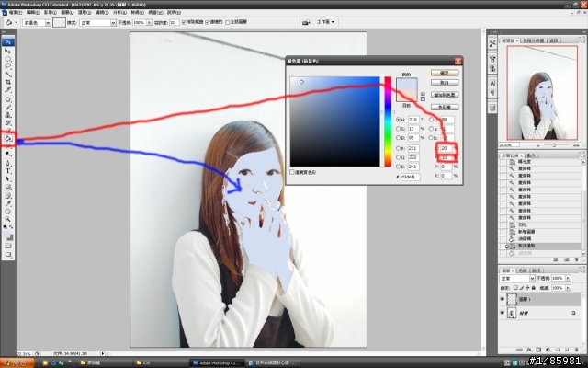Switch to the Histogram (色階分佈圖) tab
This screenshot has height=368, width=588.
tap(533, 40)
